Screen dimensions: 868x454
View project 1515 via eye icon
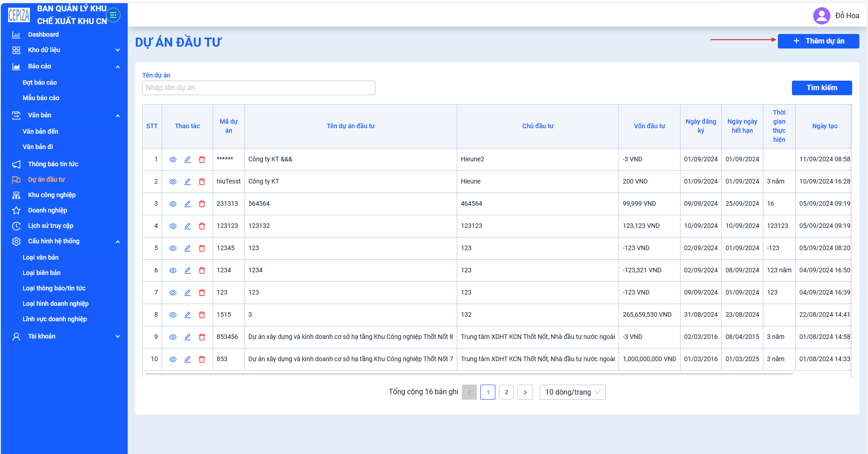click(x=173, y=315)
